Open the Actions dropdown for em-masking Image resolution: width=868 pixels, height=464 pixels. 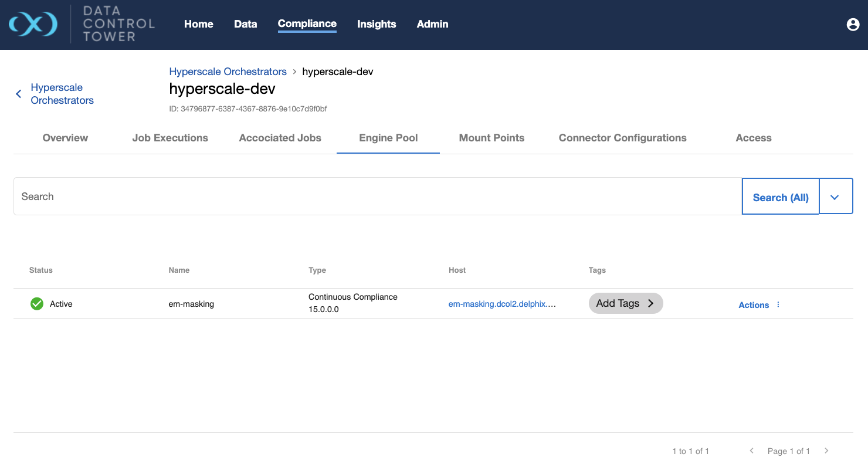point(754,305)
